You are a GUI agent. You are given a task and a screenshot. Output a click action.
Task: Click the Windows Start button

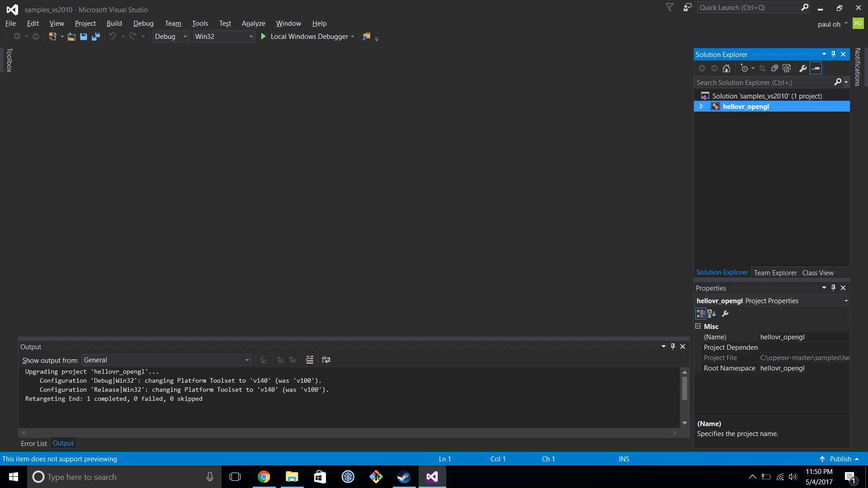[x=14, y=477]
